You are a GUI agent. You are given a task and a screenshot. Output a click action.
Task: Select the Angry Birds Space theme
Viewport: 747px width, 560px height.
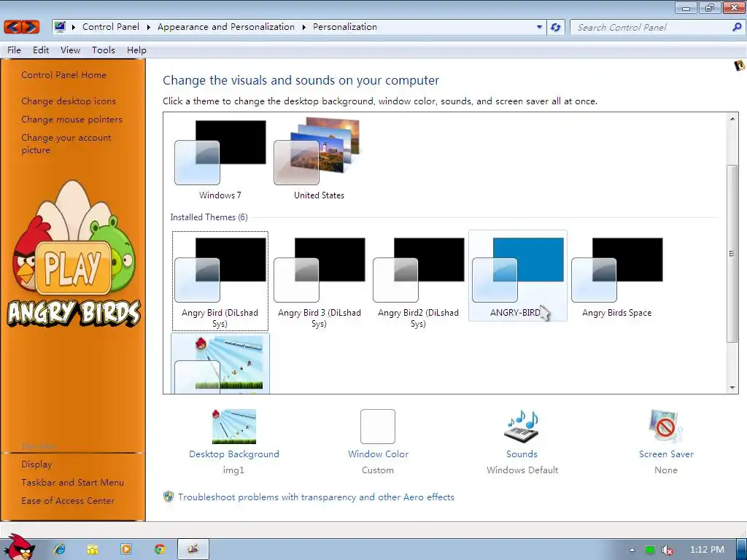tap(617, 277)
